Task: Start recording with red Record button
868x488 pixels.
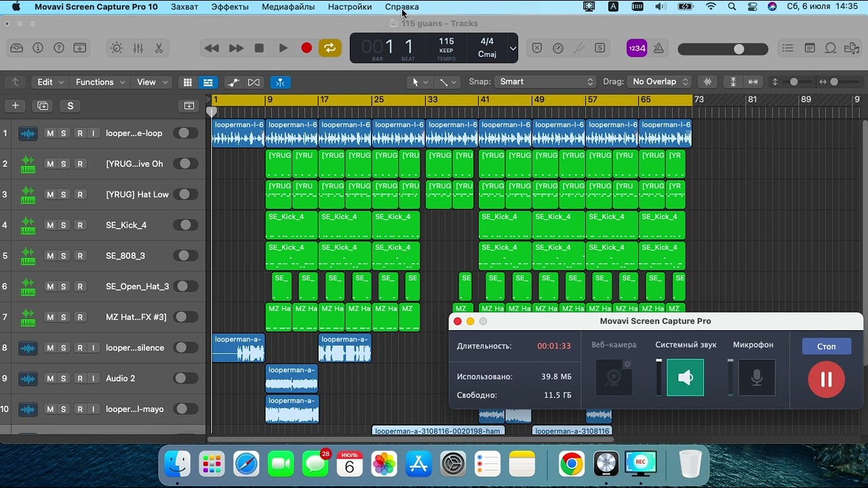Action: point(307,48)
